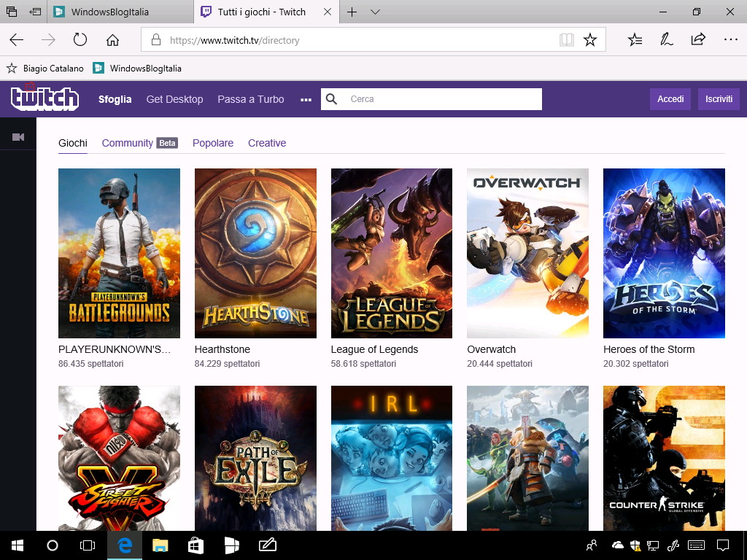Screen dimensions: 747x560
Task: Open browser home page
Action: 112,40
